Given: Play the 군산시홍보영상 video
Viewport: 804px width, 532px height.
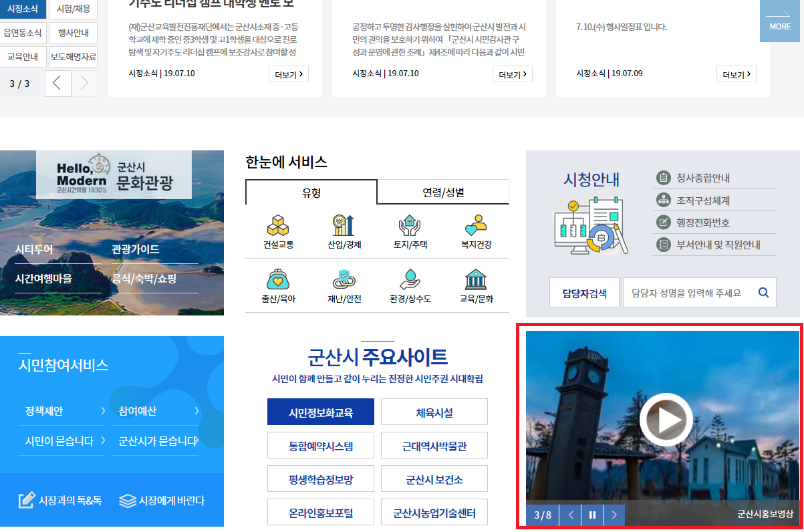Looking at the screenshot, I should pos(666,420).
